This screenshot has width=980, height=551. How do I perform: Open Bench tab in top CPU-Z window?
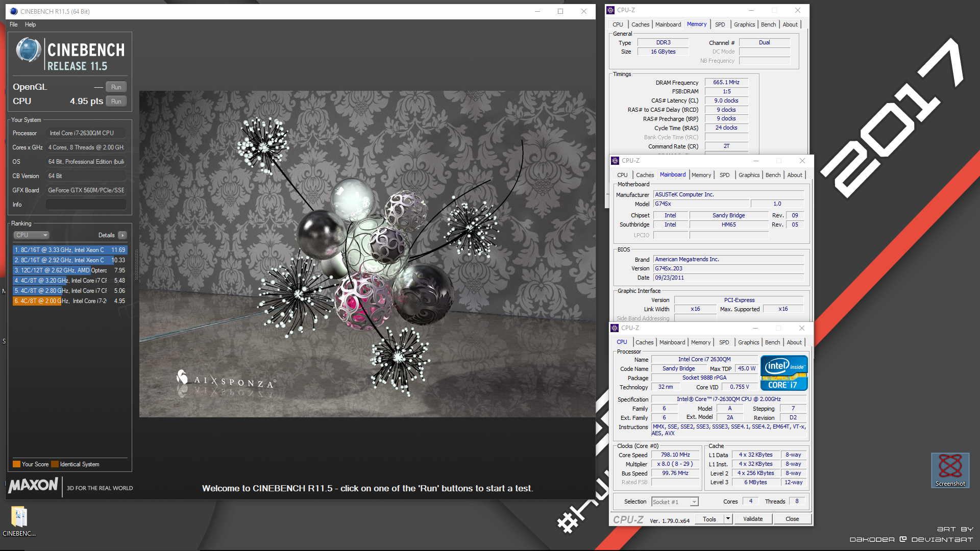tap(768, 24)
